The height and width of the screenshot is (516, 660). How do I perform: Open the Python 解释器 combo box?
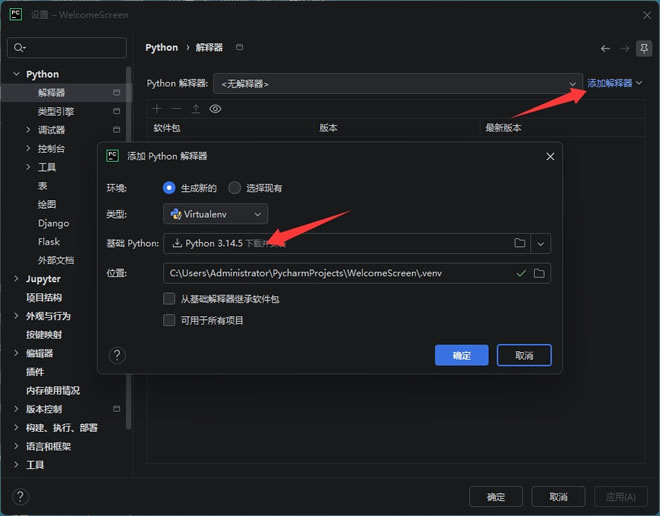tap(398, 84)
